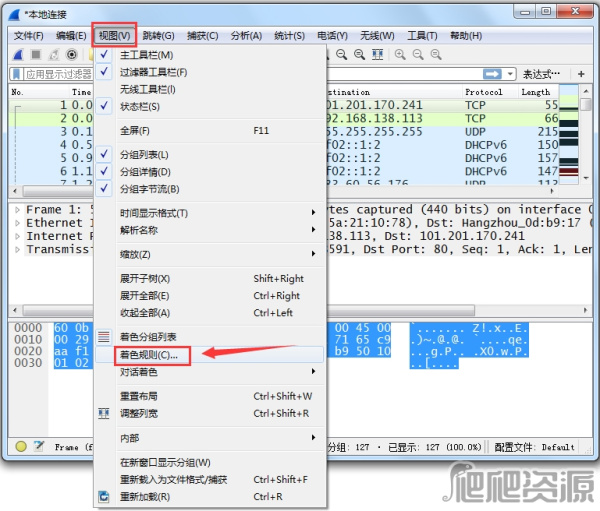Expand the Internet Protocol tree node

click(x=17, y=236)
